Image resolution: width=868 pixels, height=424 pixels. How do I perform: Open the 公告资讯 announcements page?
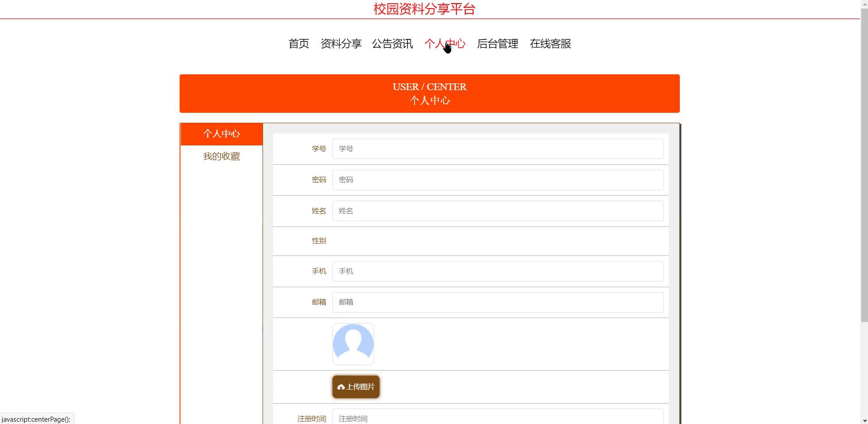click(x=392, y=44)
